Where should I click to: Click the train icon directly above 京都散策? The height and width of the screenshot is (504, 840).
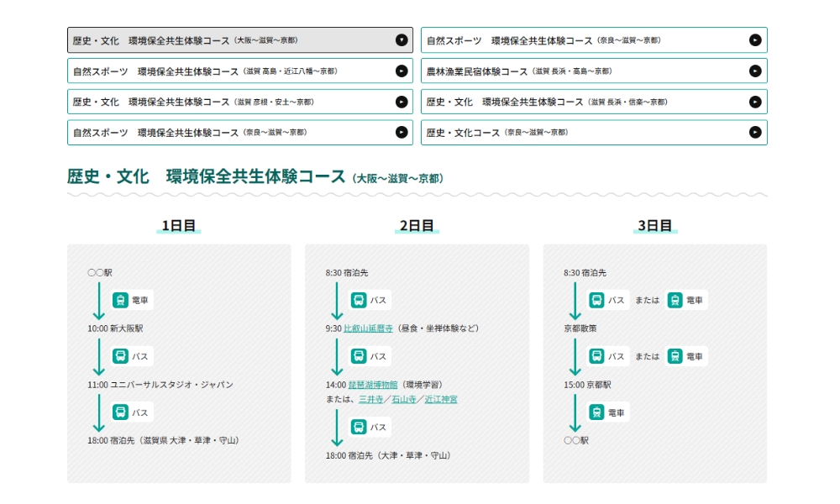point(675,300)
